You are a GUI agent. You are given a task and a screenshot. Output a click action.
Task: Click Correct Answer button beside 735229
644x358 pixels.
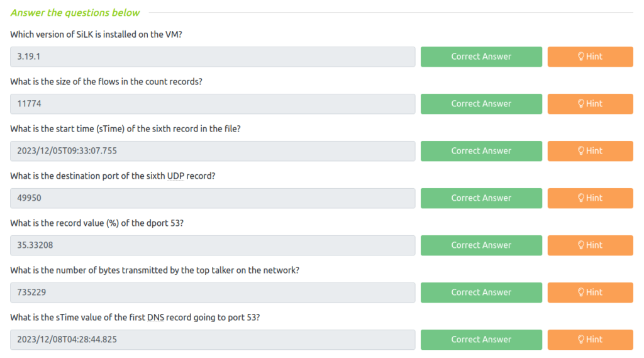click(481, 293)
